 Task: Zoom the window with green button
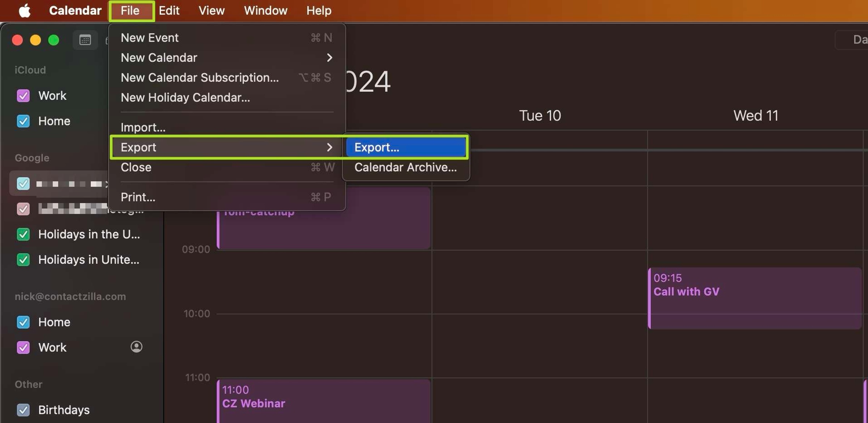(54, 40)
